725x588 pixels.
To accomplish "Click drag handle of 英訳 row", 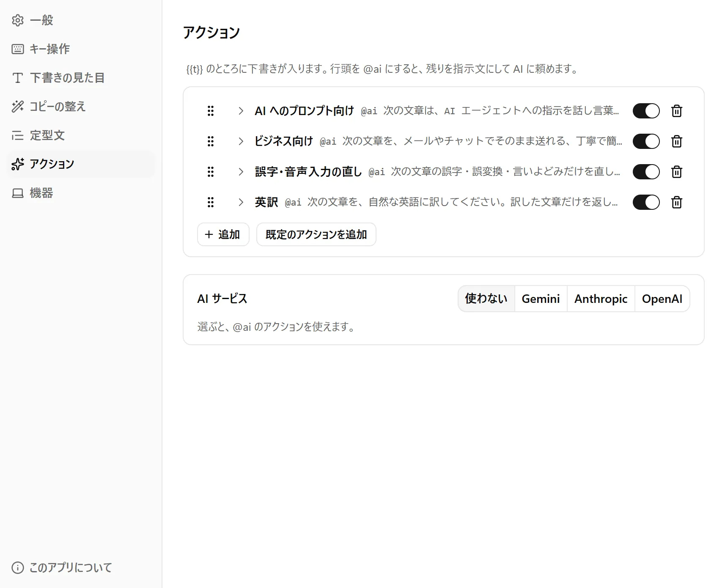I will (x=211, y=202).
